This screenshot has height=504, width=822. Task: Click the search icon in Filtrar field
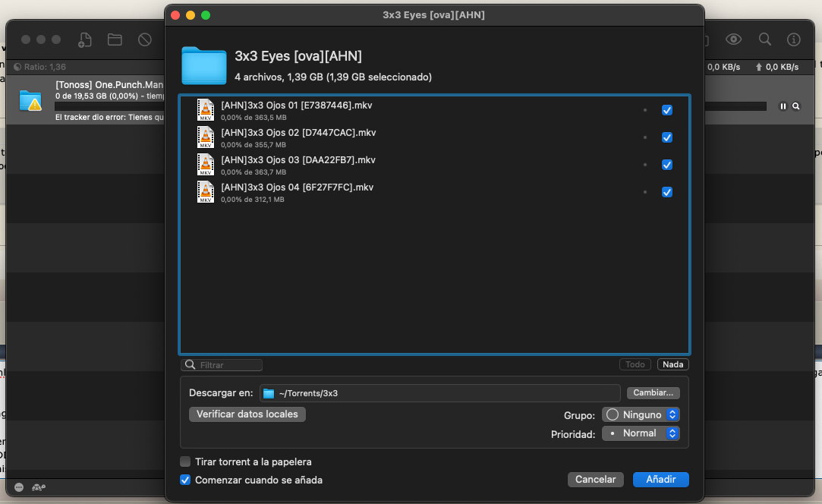click(x=191, y=364)
